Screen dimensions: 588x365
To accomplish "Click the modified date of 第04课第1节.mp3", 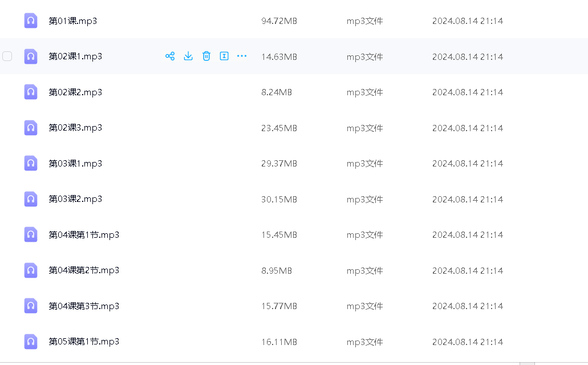I will tap(467, 235).
